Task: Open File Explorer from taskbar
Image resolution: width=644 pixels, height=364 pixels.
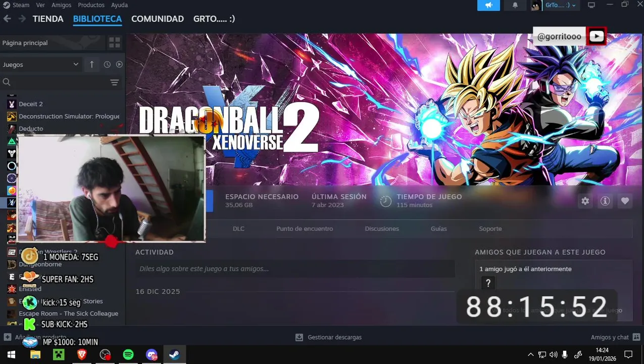Action: click(x=35, y=355)
